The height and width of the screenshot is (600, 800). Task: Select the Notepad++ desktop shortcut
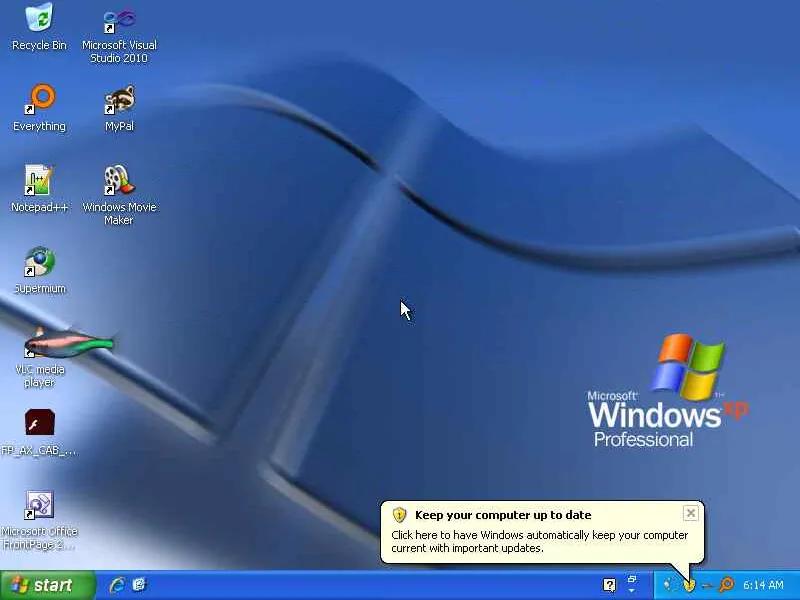click(x=39, y=189)
